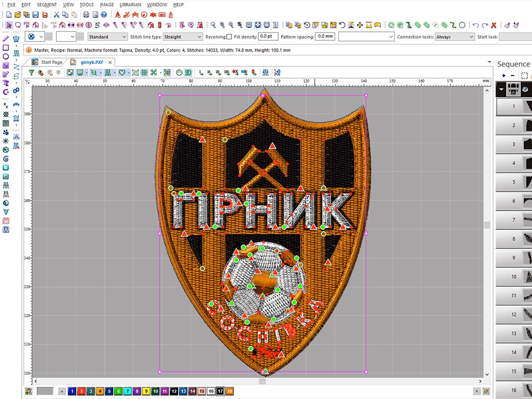Select the rectangle shape tool
The width and height of the screenshot is (532, 399).
pyautogui.click(x=6, y=47)
